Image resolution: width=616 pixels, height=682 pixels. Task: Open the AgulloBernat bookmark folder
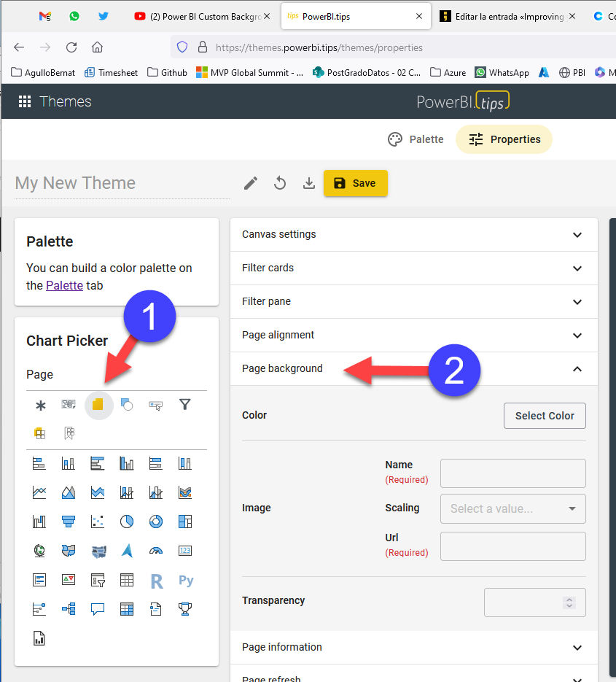tap(43, 72)
